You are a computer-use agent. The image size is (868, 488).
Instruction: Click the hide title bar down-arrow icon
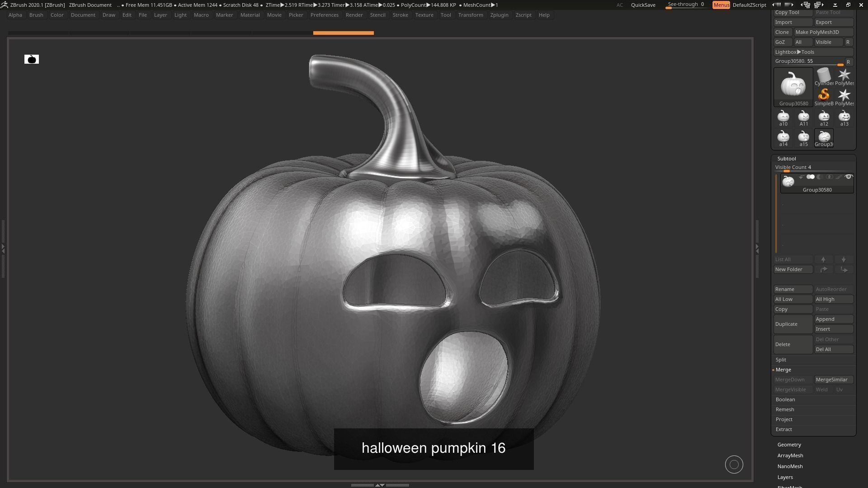coord(835,5)
